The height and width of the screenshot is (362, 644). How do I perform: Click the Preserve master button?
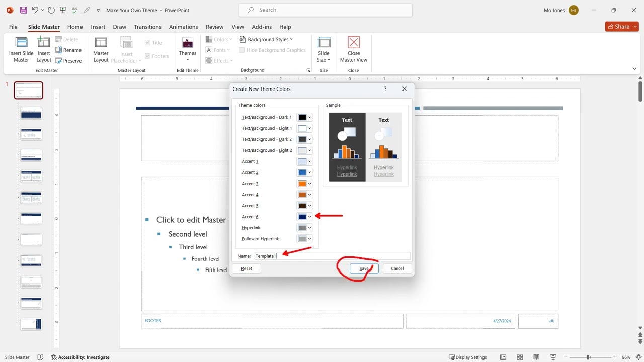point(68,61)
